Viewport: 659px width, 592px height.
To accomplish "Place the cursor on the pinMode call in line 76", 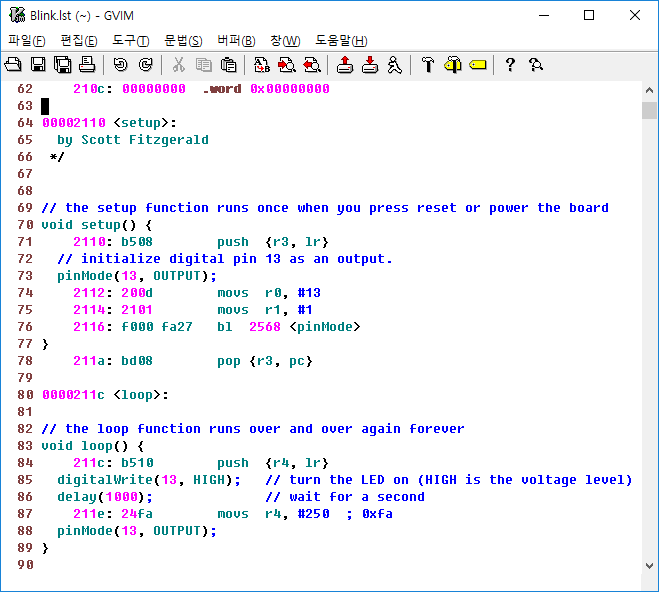I will pos(325,327).
